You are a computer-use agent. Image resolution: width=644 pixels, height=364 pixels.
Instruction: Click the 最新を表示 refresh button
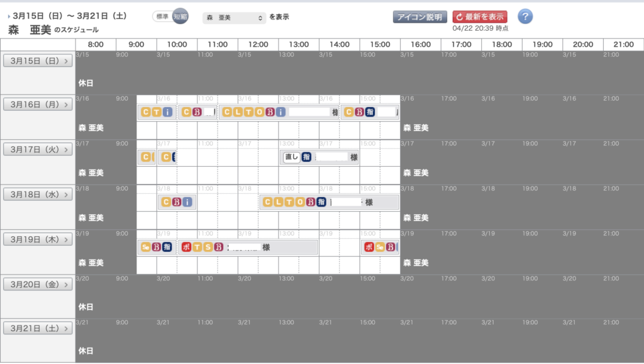480,17
